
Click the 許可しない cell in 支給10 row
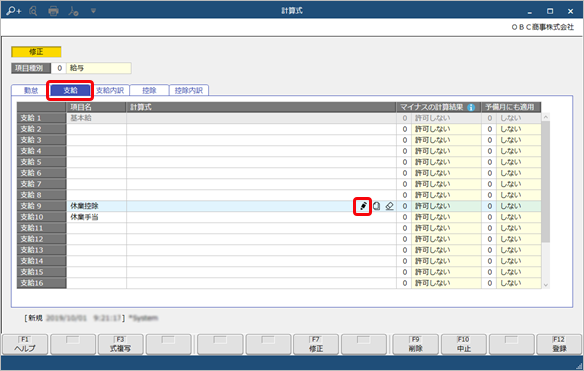coord(446,217)
